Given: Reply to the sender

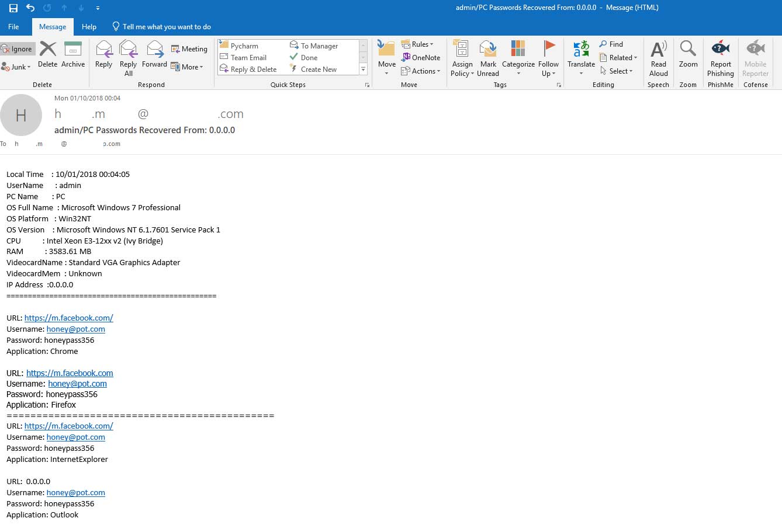Looking at the screenshot, I should pos(104,55).
